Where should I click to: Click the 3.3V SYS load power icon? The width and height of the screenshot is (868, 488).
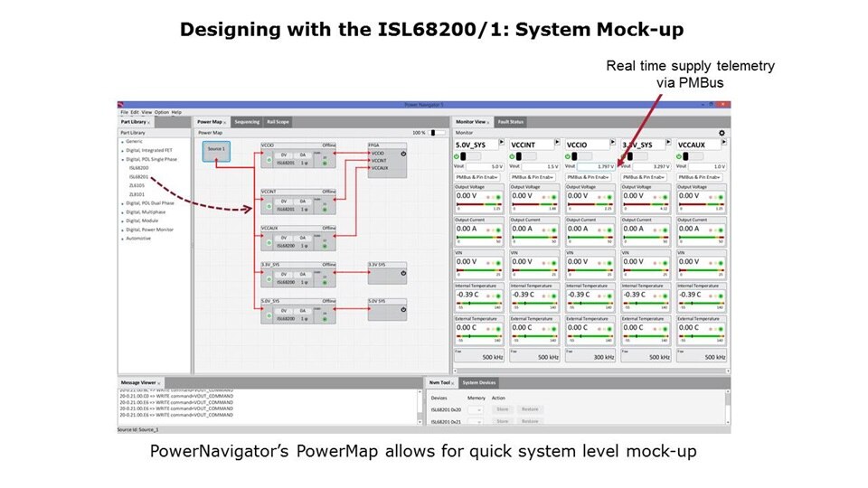click(x=403, y=273)
